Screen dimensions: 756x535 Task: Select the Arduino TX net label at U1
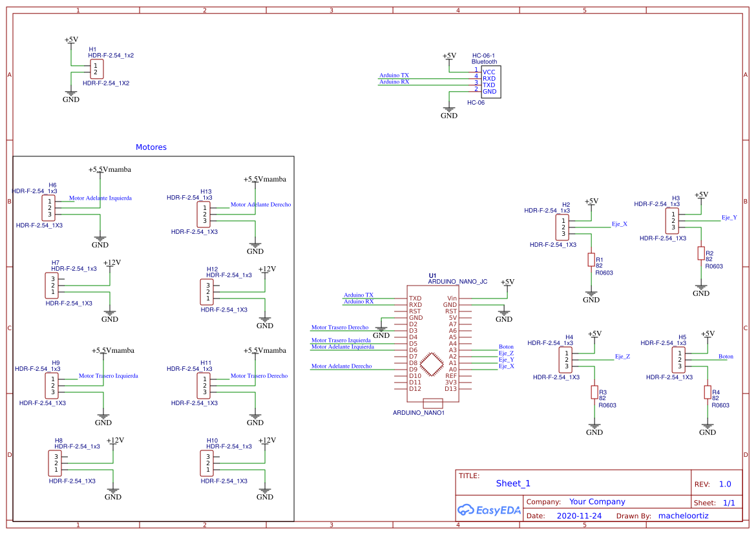[359, 295]
